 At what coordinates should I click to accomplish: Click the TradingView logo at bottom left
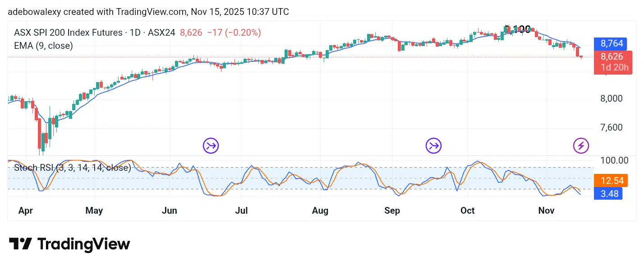(x=69, y=244)
